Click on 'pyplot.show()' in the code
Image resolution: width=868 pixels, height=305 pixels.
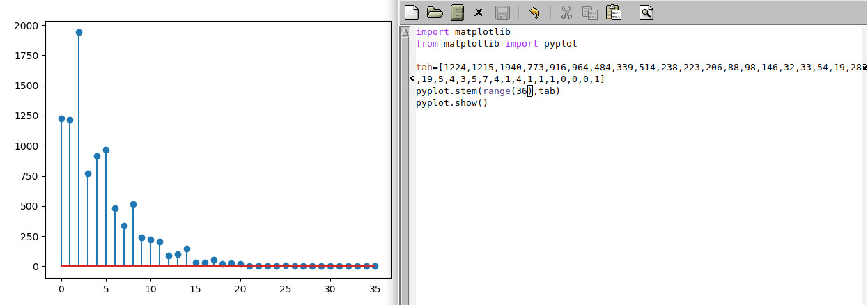(x=451, y=103)
